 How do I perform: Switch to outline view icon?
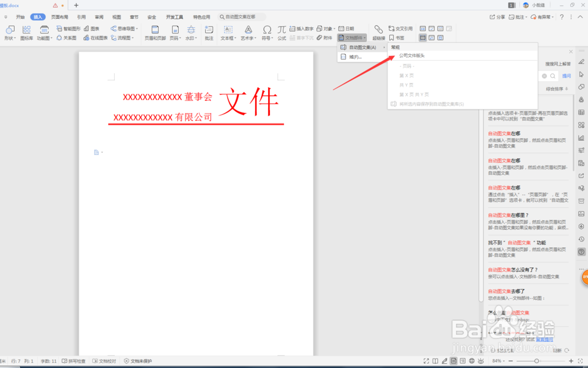(463, 362)
